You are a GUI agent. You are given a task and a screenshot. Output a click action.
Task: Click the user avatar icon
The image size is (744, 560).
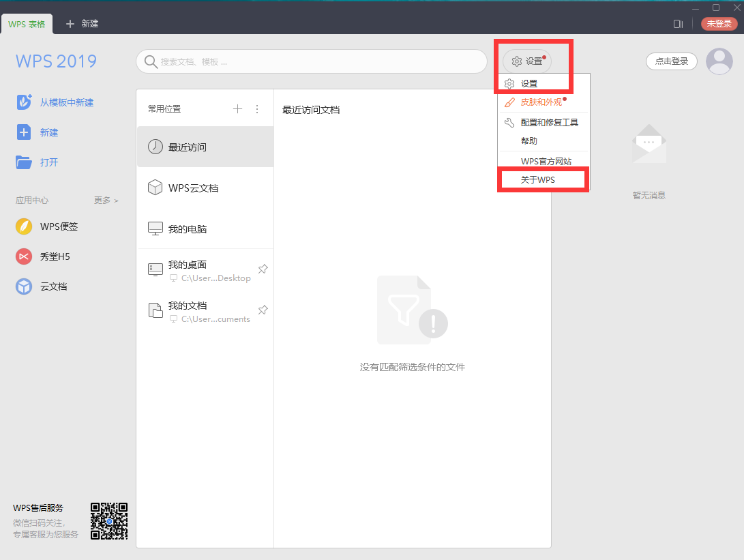[719, 61]
